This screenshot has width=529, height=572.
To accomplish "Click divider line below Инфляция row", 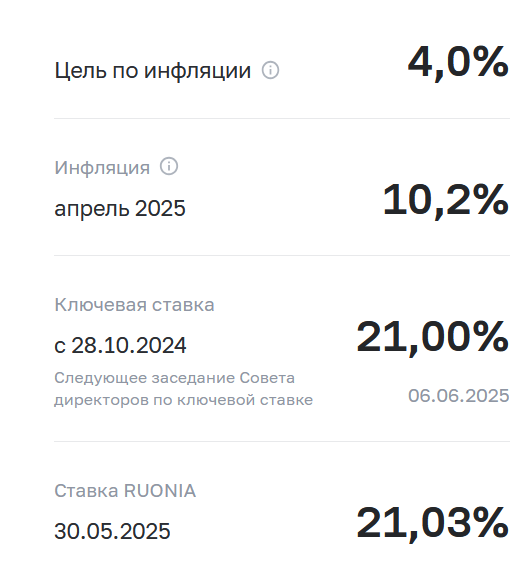I will click(282, 255).
